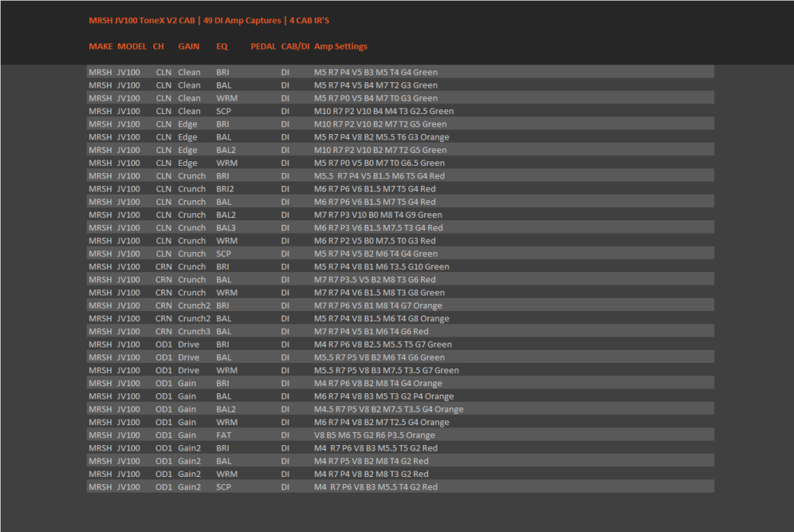
Task: Click the MAKE column header
Action: click(101, 47)
